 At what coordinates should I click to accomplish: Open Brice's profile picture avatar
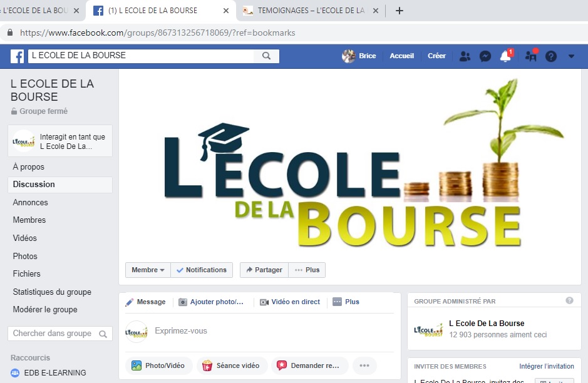point(348,56)
